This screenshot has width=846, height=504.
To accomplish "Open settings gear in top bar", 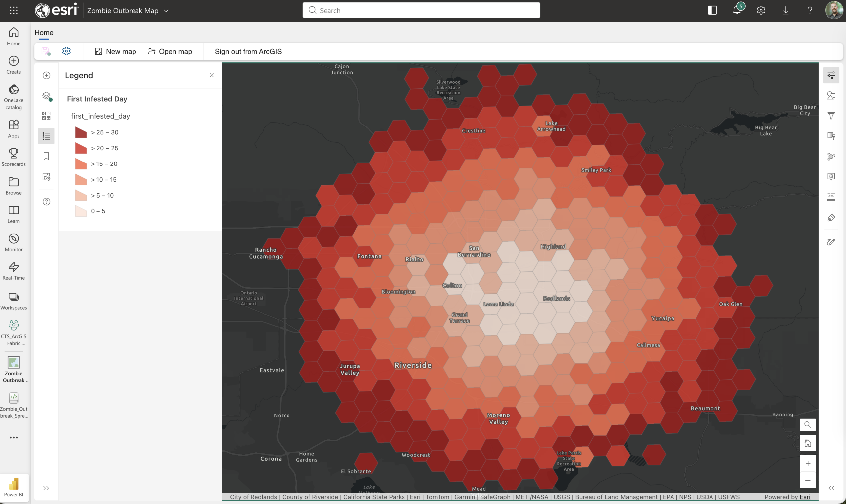I will click(x=761, y=10).
